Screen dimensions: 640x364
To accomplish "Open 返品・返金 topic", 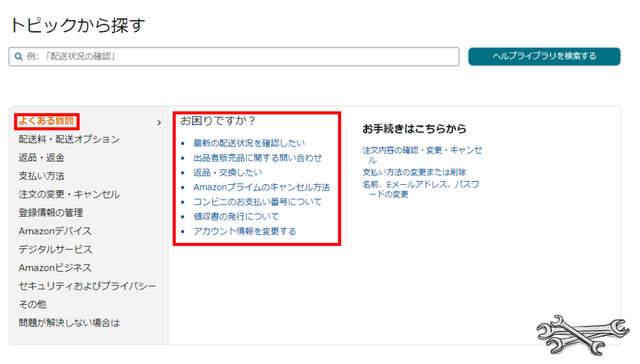I will click(42, 158).
